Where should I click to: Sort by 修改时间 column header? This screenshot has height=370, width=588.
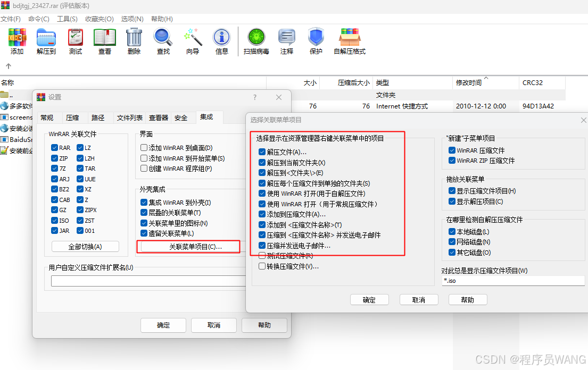pyautogui.click(x=485, y=83)
